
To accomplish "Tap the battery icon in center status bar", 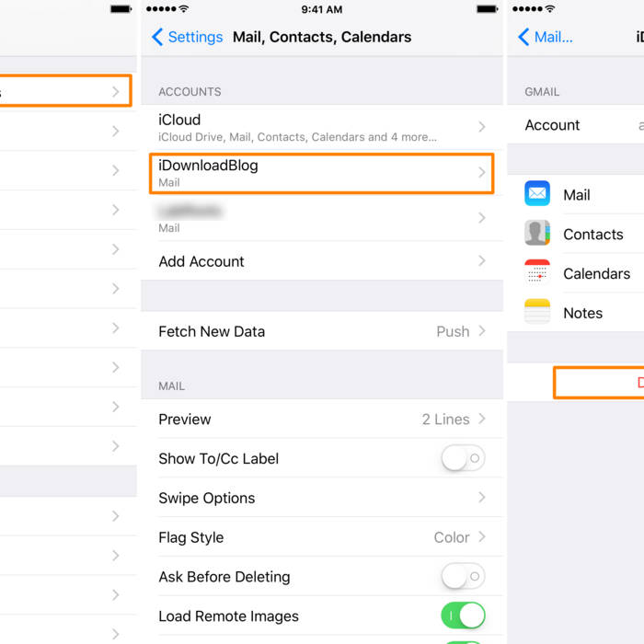I will pos(487,9).
